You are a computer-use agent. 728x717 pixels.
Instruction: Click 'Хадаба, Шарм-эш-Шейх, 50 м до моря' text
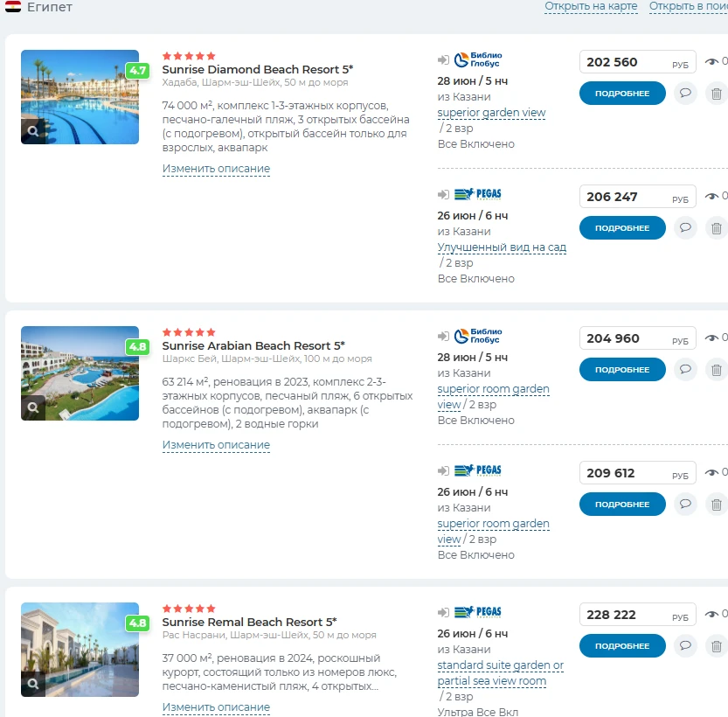click(x=255, y=83)
